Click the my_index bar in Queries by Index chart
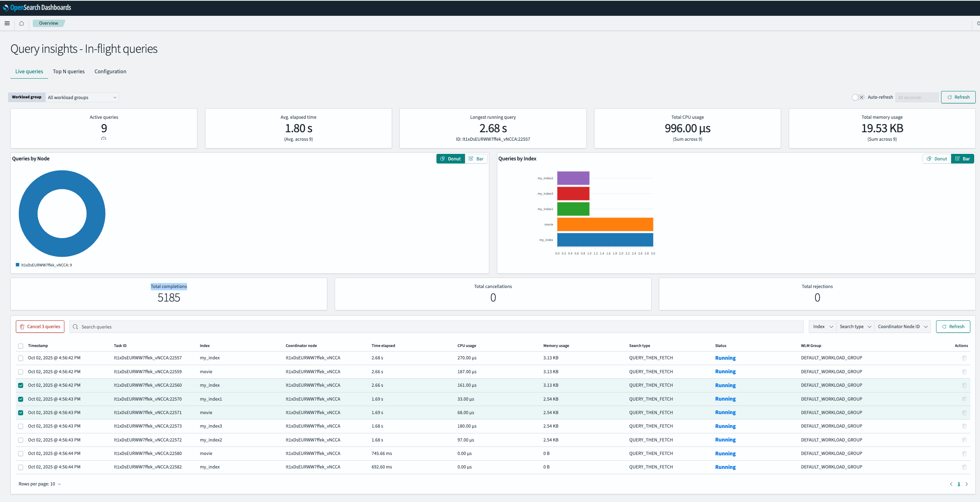980x502 pixels. (605, 239)
